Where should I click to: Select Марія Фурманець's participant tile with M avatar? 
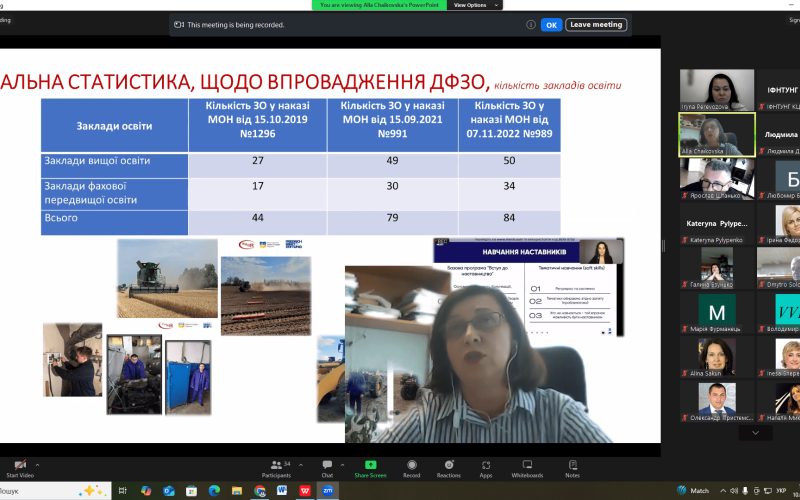coord(717,313)
